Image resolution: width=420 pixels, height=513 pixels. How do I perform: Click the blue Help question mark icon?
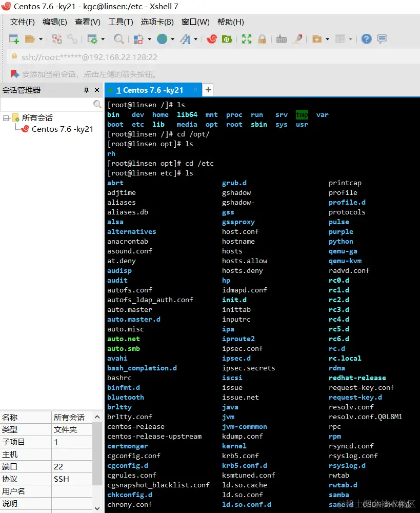(x=367, y=39)
